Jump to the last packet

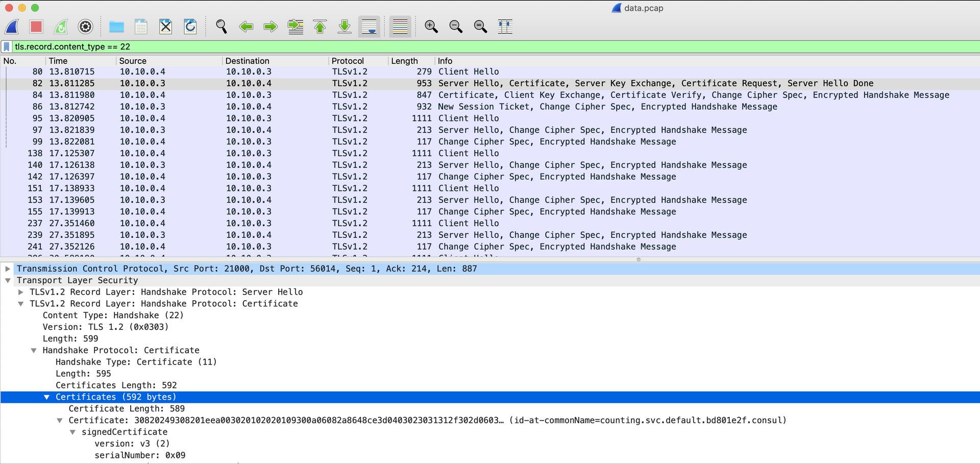(x=345, y=27)
